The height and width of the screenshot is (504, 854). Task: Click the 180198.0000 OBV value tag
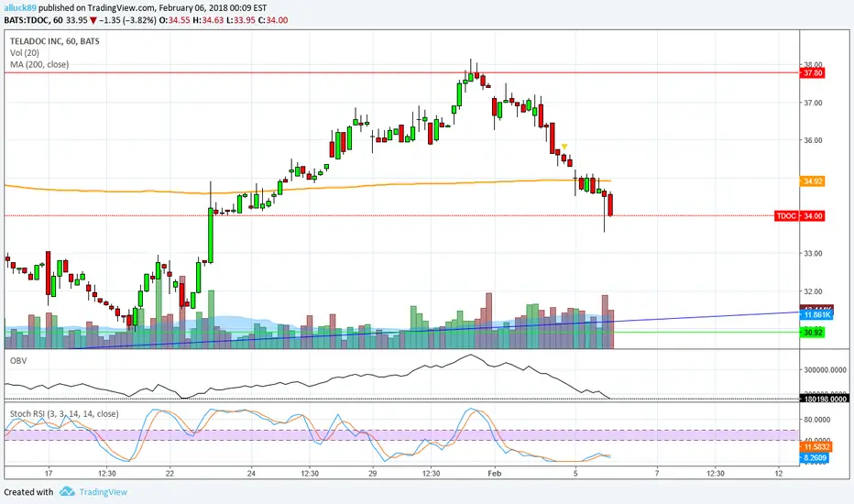825,399
